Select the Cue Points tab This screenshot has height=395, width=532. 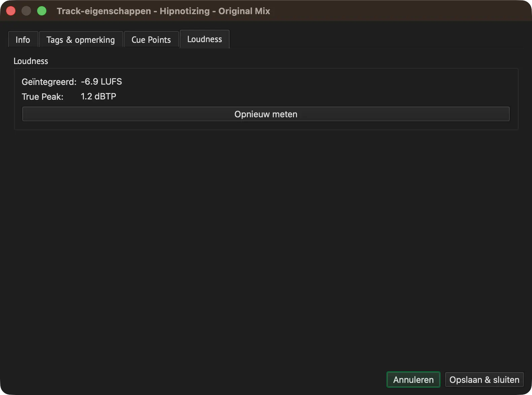pos(151,40)
